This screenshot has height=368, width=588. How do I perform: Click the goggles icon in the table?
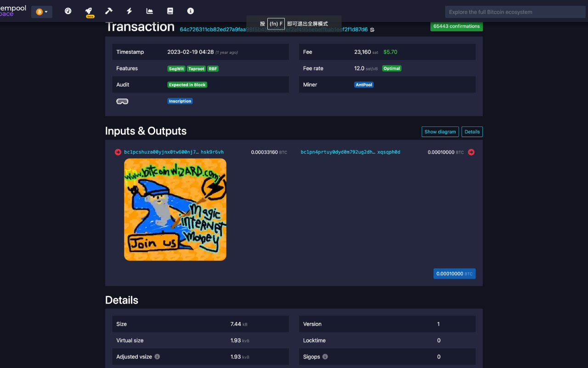click(122, 101)
